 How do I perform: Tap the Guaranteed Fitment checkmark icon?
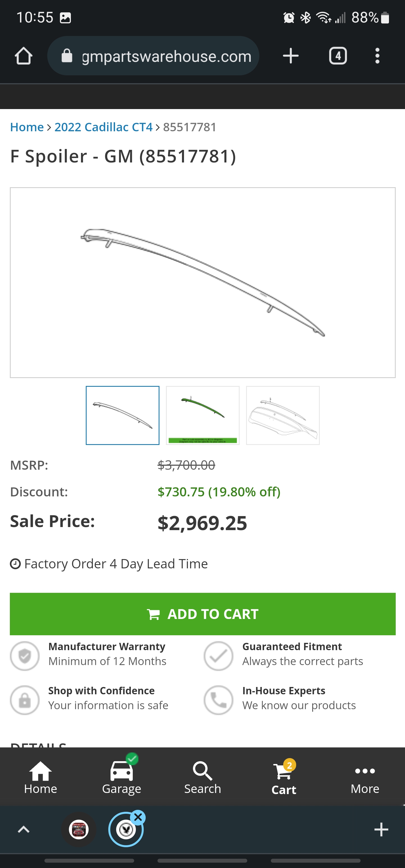coord(219,656)
